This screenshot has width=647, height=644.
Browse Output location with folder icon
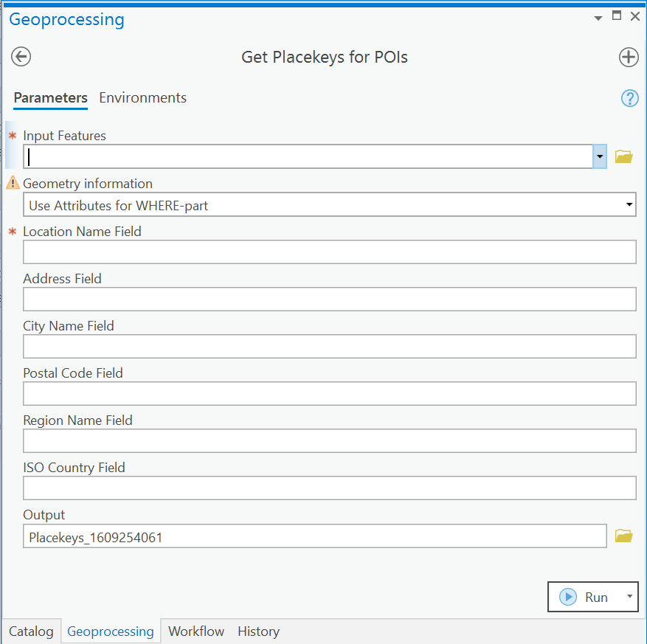[623, 536]
